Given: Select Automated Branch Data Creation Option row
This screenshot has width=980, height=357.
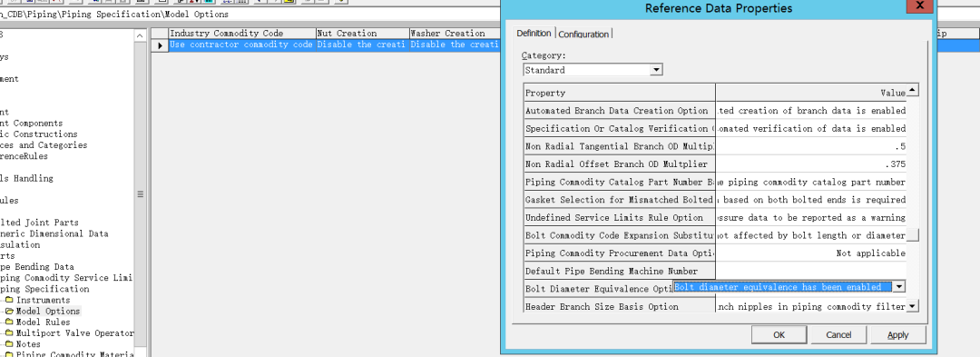Looking at the screenshot, I should coord(620,111).
